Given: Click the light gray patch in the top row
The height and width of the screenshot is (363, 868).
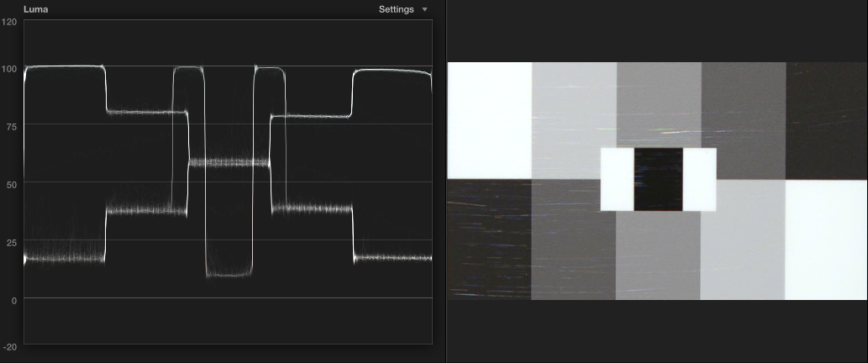Looking at the screenshot, I should (574, 119).
